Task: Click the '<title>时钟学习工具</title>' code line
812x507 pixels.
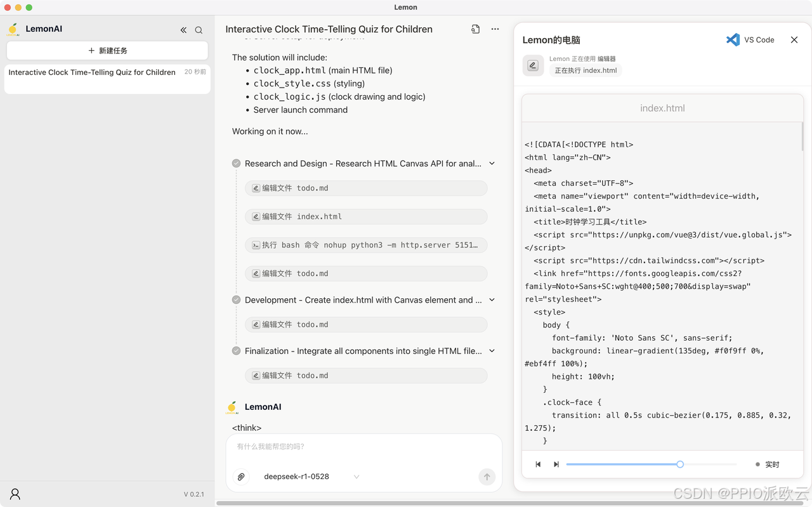Action: [590, 222]
